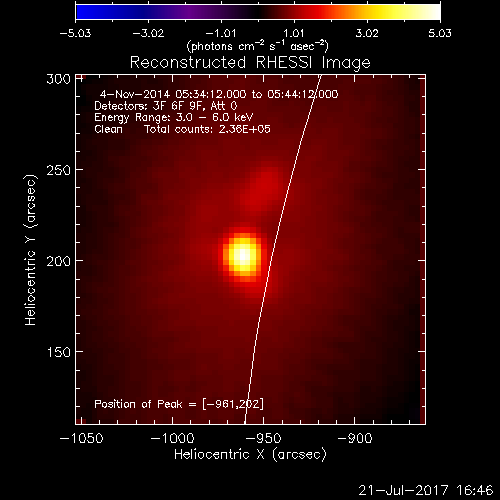
Task: Click the 'Energy Range: 3.0 - 6.0 keV' line
Action: pyautogui.click(x=174, y=118)
